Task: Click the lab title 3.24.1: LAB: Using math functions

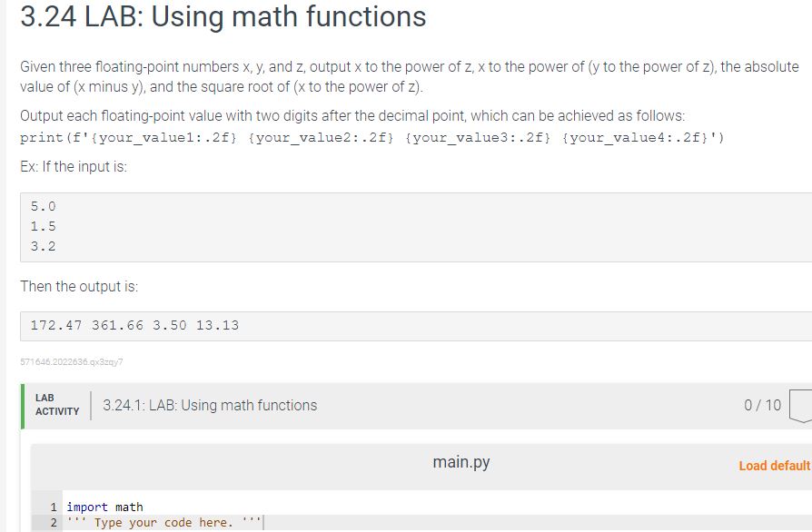Action: click(x=209, y=405)
